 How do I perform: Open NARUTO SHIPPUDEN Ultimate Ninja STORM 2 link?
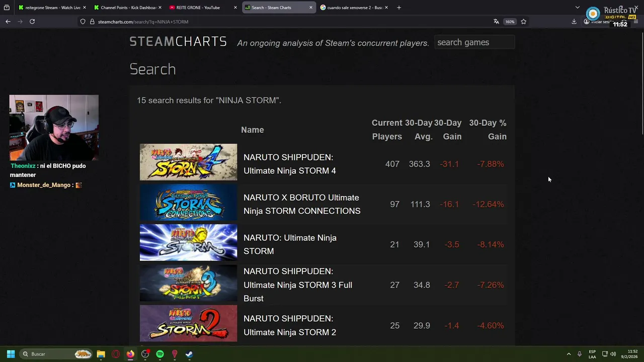pos(290,325)
